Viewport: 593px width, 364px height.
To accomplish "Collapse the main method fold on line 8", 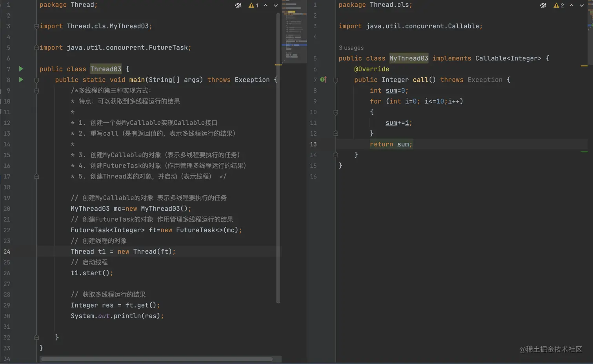I will point(36,80).
